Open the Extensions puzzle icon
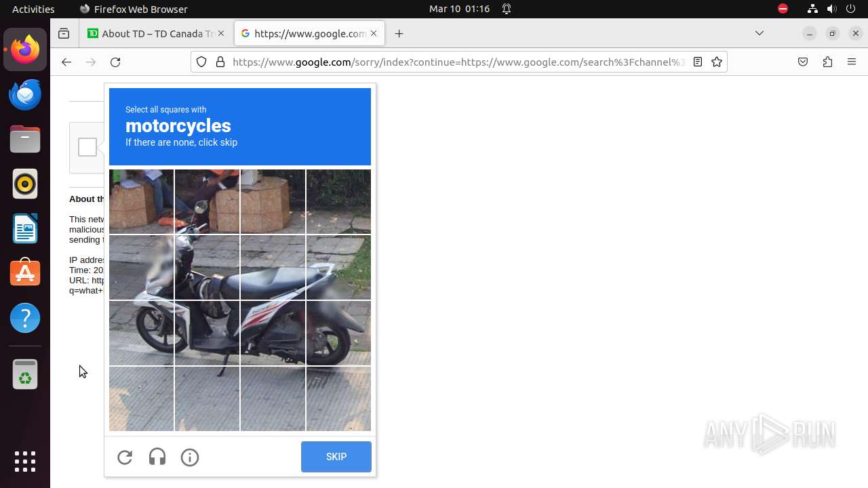 coord(827,62)
